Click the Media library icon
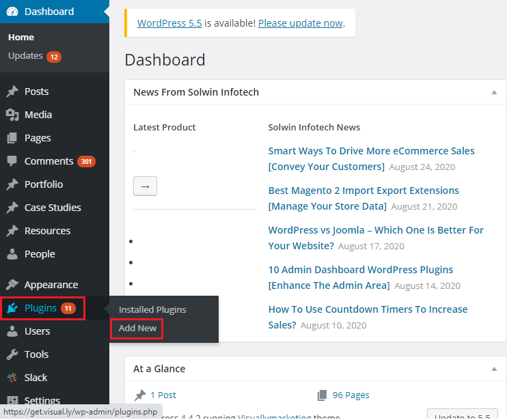Viewport: 507px width, 420px height. pos(12,115)
